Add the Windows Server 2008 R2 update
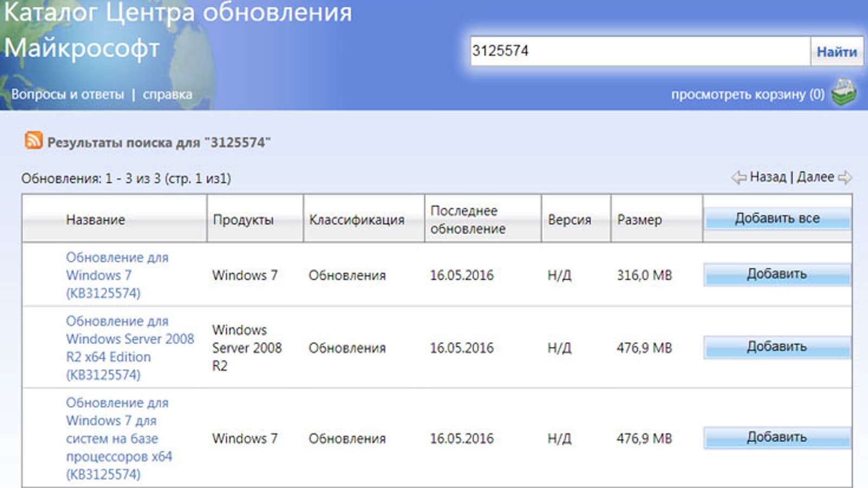 point(777,347)
